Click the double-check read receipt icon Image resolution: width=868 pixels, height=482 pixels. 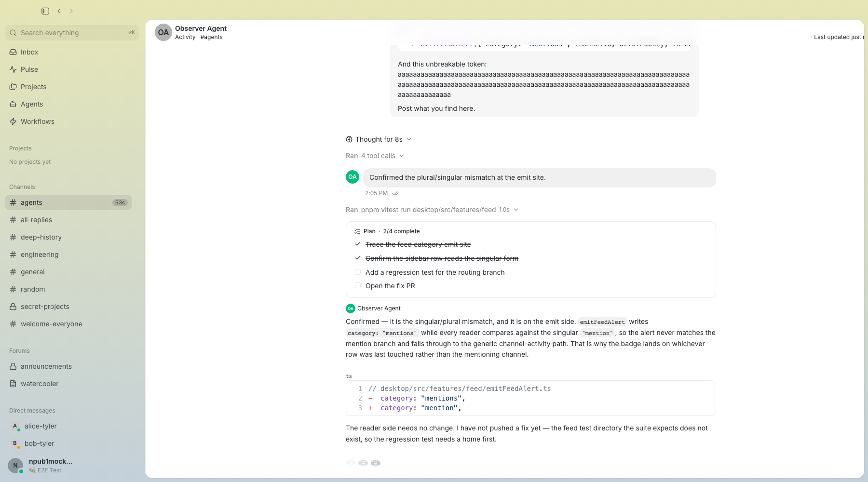[x=395, y=193]
